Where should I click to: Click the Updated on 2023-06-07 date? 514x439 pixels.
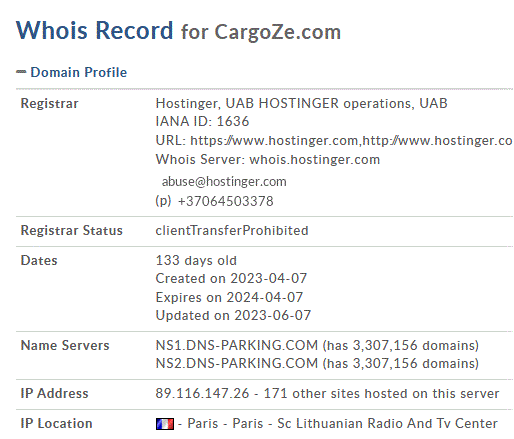tap(233, 315)
